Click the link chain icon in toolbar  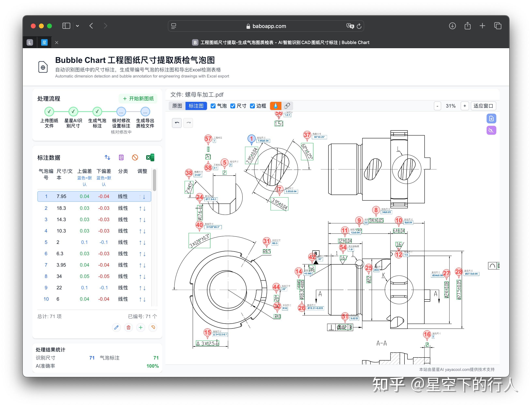coord(287,106)
